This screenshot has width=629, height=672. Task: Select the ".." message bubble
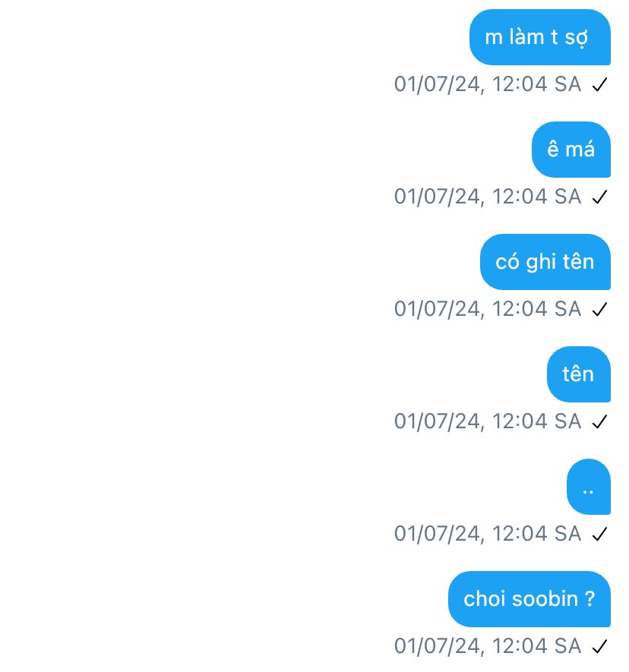[588, 487]
